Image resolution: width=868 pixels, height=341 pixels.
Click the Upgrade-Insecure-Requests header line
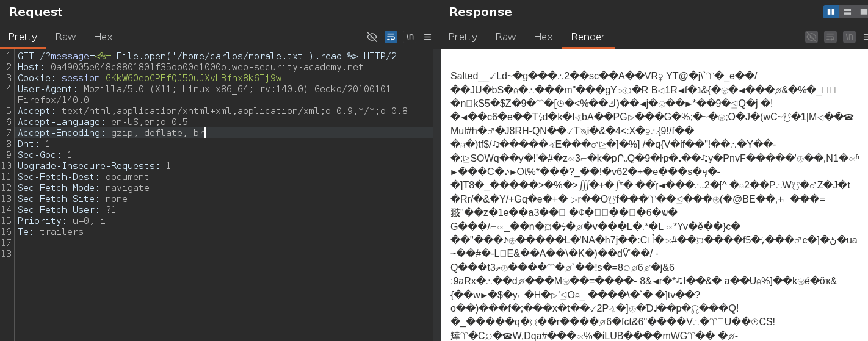(x=94, y=166)
